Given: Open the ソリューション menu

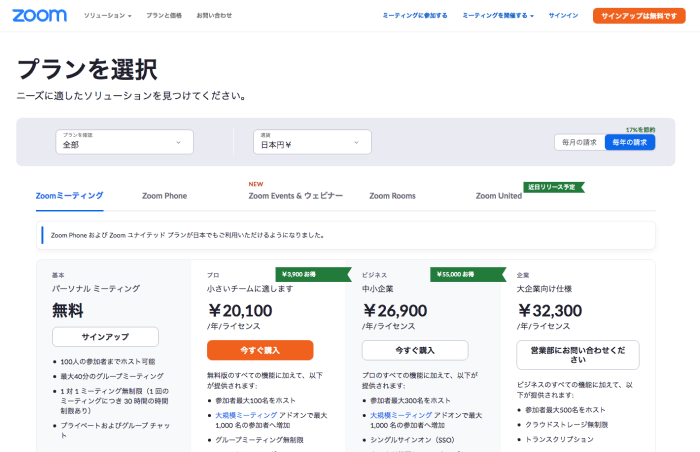Looking at the screenshot, I should [x=108, y=16].
